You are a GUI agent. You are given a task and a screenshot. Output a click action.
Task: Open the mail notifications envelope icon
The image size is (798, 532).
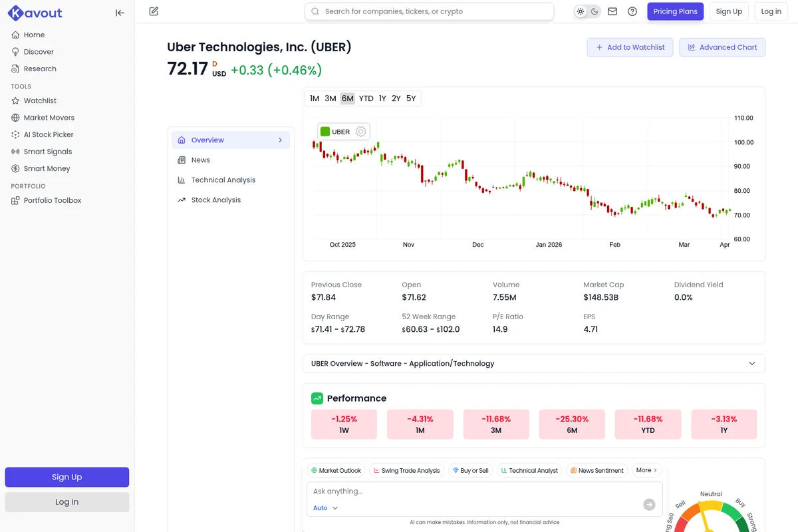tap(612, 11)
